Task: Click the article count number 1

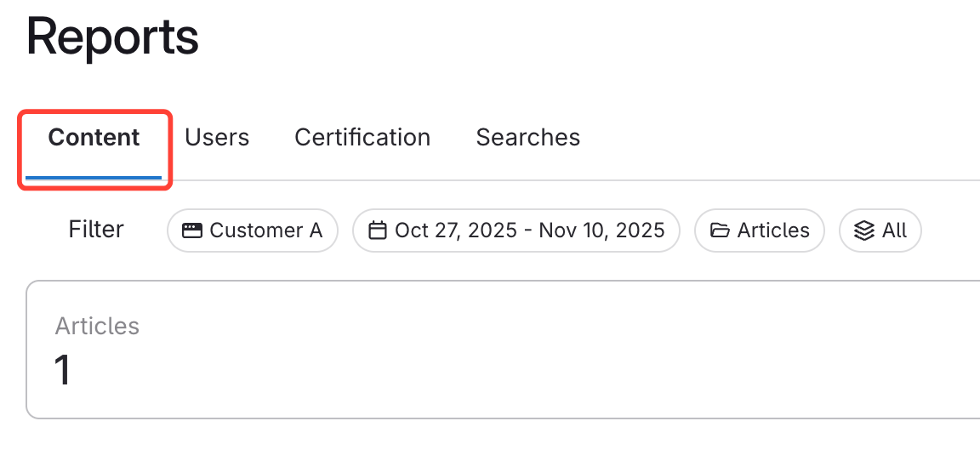Action: click(x=62, y=371)
